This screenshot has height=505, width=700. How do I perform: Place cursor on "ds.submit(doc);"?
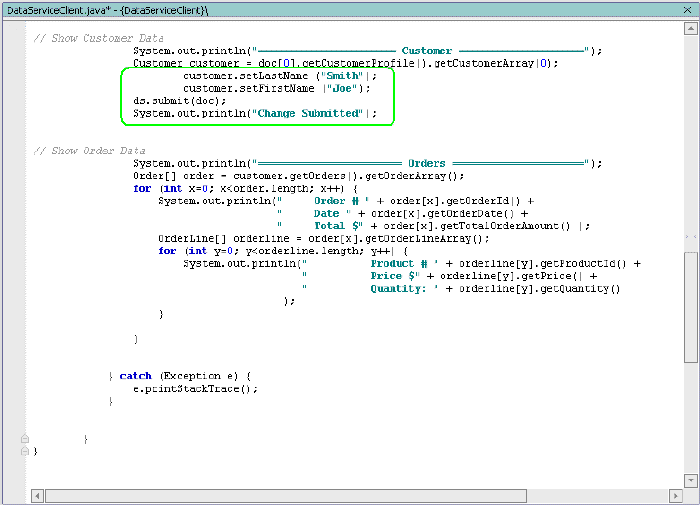(179, 101)
